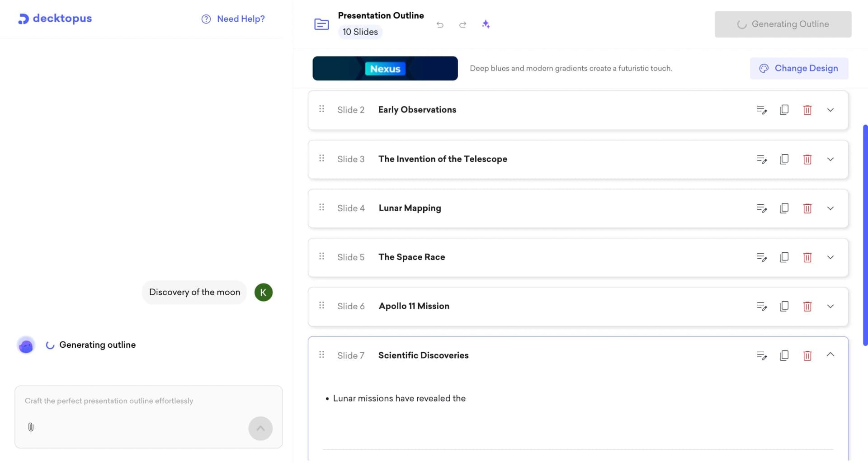Select the Nexus design thumbnail
This screenshot has height=463, width=868.
385,68
